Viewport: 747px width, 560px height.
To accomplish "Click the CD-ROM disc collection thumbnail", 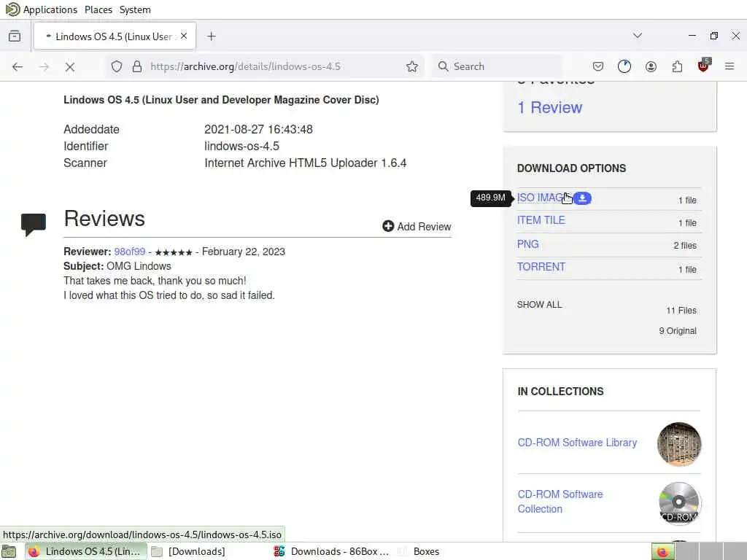I will (679, 503).
